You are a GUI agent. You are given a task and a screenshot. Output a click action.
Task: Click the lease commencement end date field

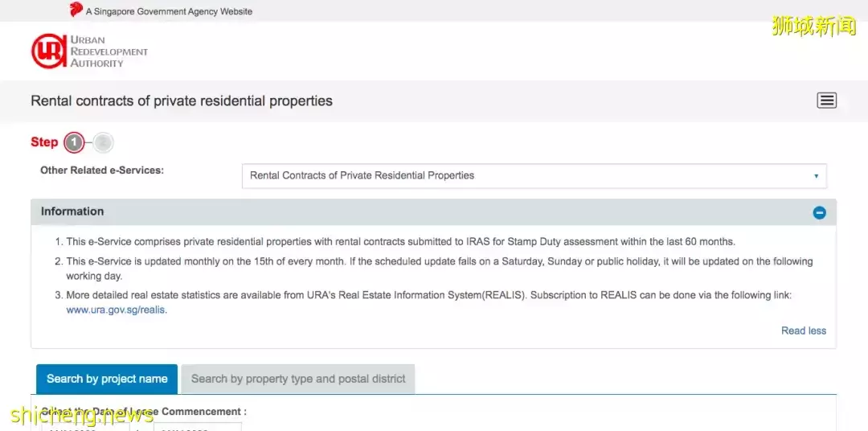197,427
